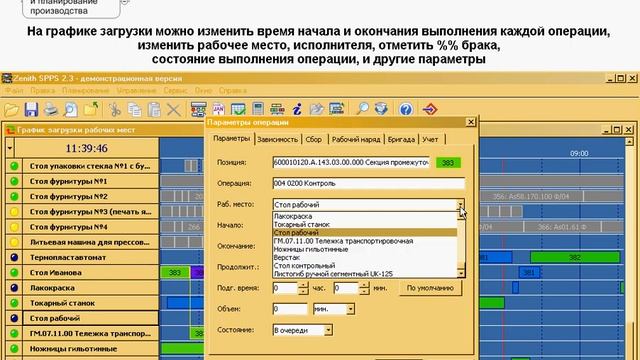
Task: Switch to the Рабочий наряд tab
Action: 356,140
